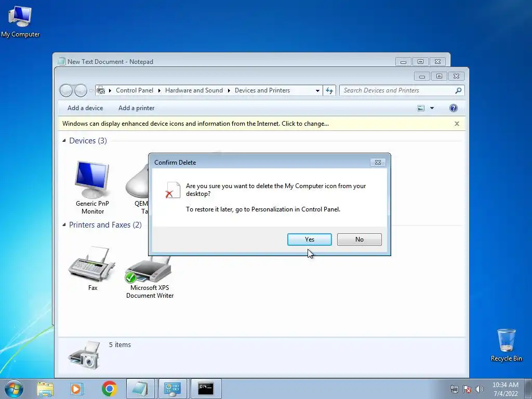Click Add a device toolbar button
Viewport: 532px width, 399px height.
(x=85, y=108)
